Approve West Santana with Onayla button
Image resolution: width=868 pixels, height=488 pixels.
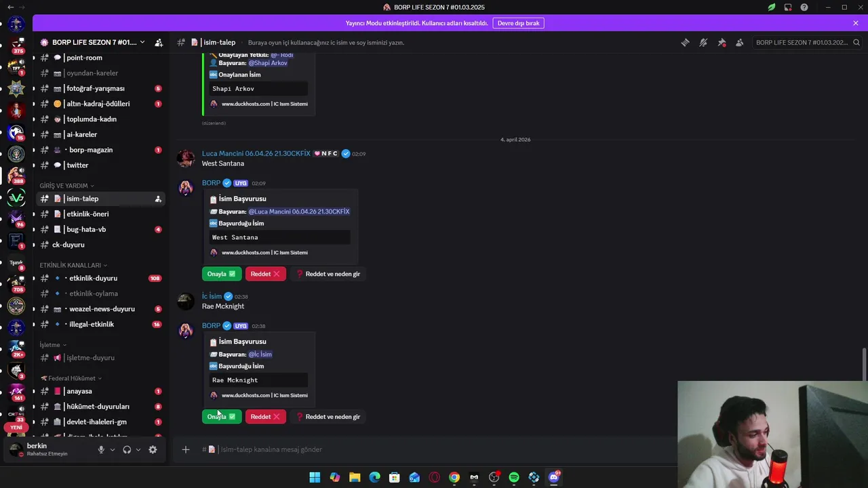pyautogui.click(x=221, y=274)
